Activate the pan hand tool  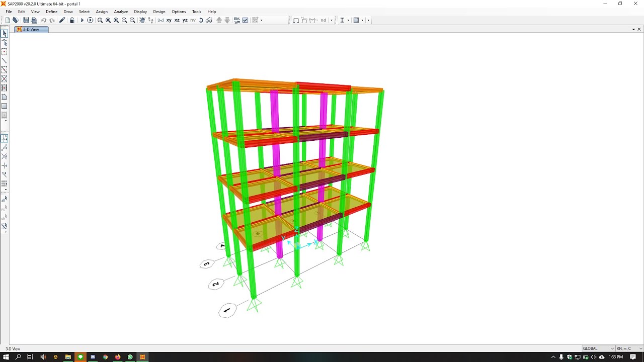142,20
